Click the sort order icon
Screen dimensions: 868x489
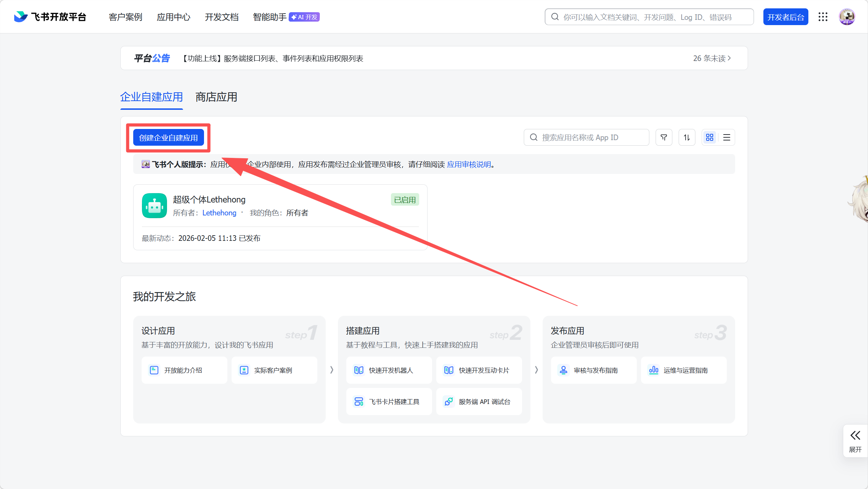coord(687,137)
